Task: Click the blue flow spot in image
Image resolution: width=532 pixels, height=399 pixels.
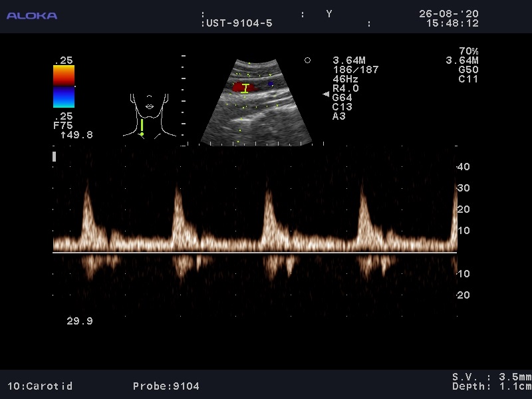Action: point(271,84)
